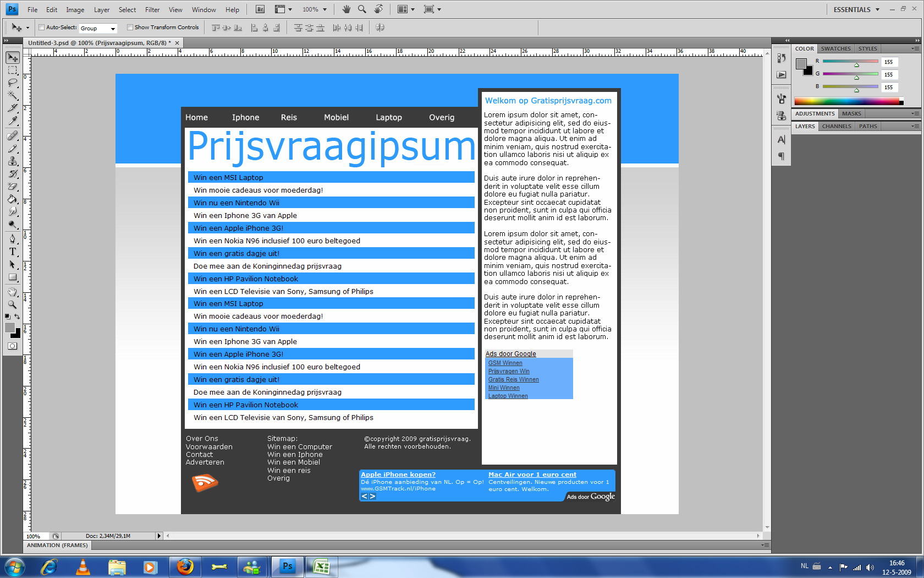Image resolution: width=924 pixels, height=578 pixels.
Task: Open the ESSENTIALS workspace dropdown
Action: pyautogui.click(x=856, y=9)
